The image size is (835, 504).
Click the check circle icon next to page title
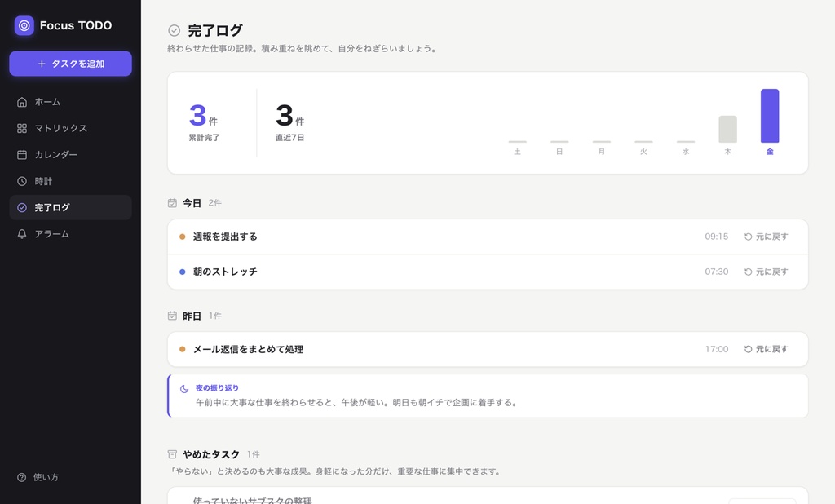(x=175, y=30)
